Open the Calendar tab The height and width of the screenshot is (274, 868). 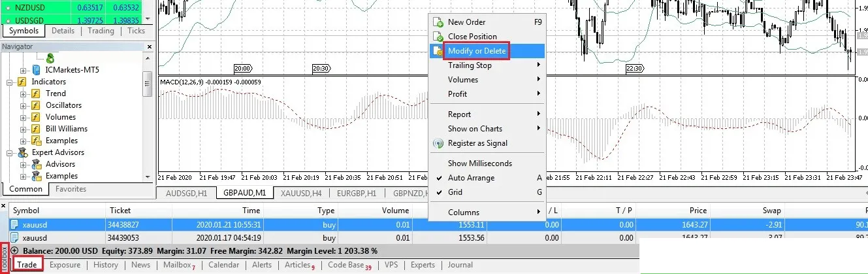coord(223,265)
